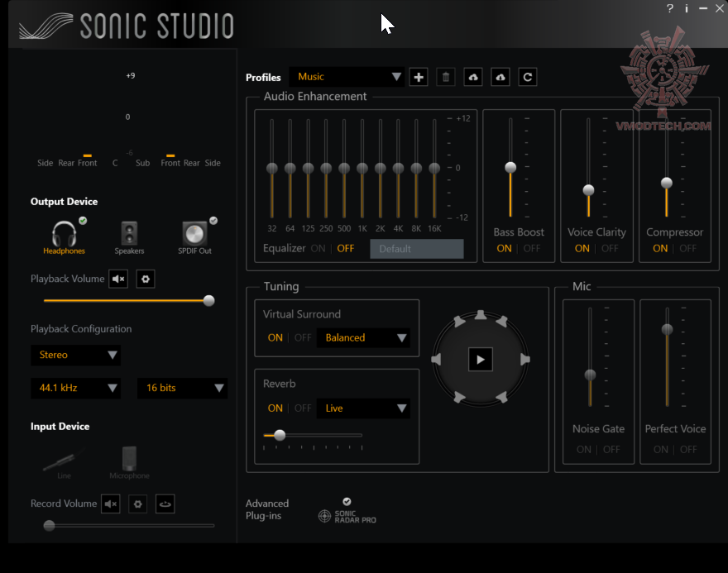Viewport: 728px width, 573px height.
Task: Turn Bass Boost ON
Action: (x=504, y=249)
